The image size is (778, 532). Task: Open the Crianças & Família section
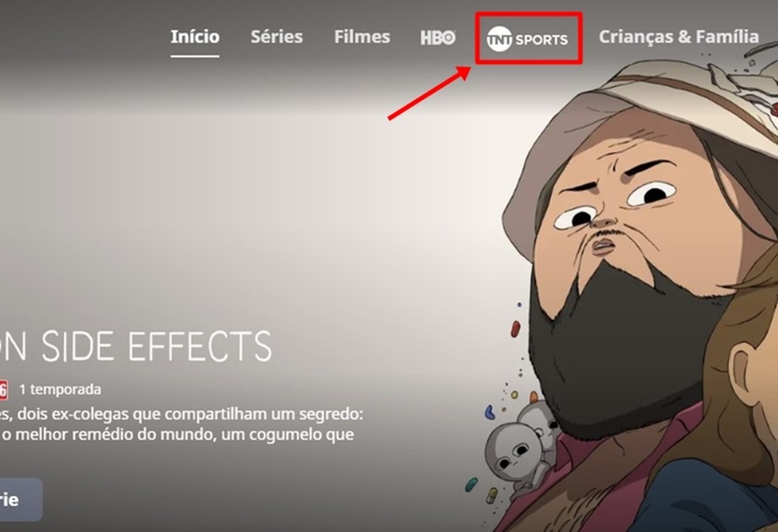point(678,36)
